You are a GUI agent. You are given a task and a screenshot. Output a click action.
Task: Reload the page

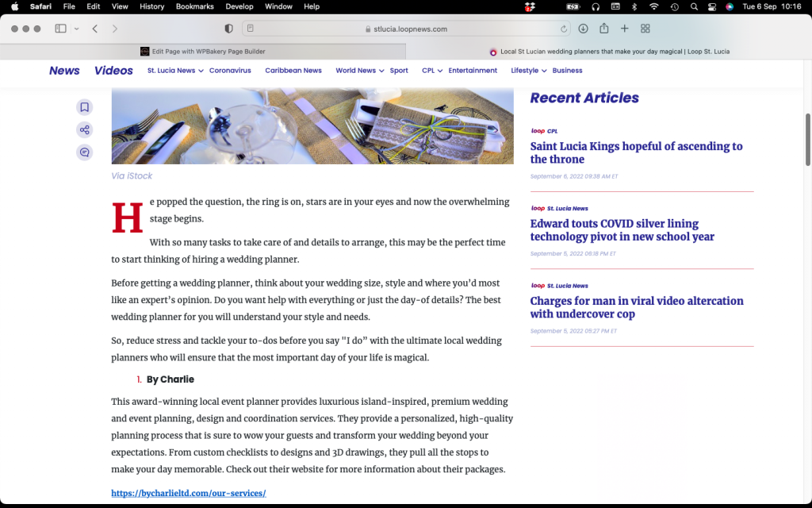(x=564, y=29)
